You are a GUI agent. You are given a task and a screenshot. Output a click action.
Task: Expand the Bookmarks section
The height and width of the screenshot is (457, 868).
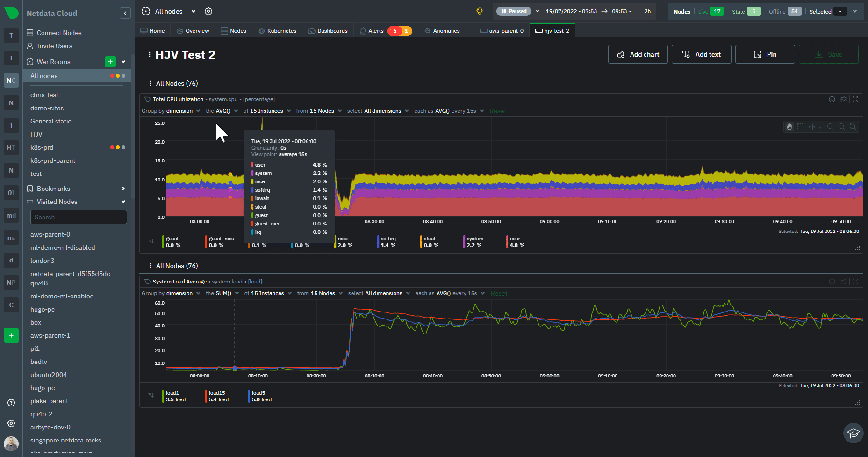pyautogui.click(x=123, y=189)
